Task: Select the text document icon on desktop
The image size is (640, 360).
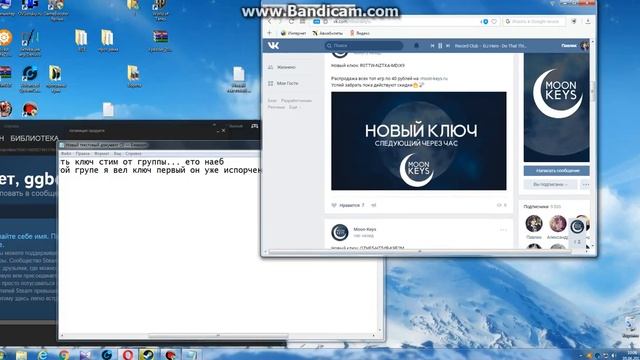Action: [x=238, y=80]
